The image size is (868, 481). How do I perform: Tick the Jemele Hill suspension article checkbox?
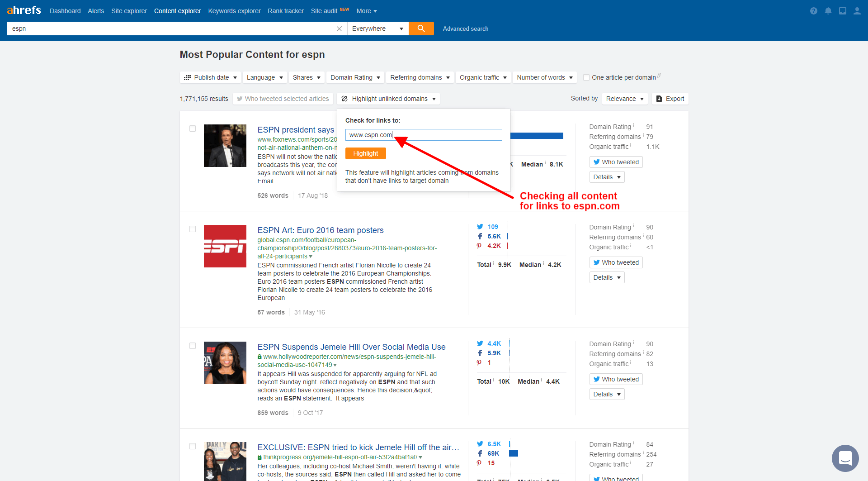click(193, 346)
